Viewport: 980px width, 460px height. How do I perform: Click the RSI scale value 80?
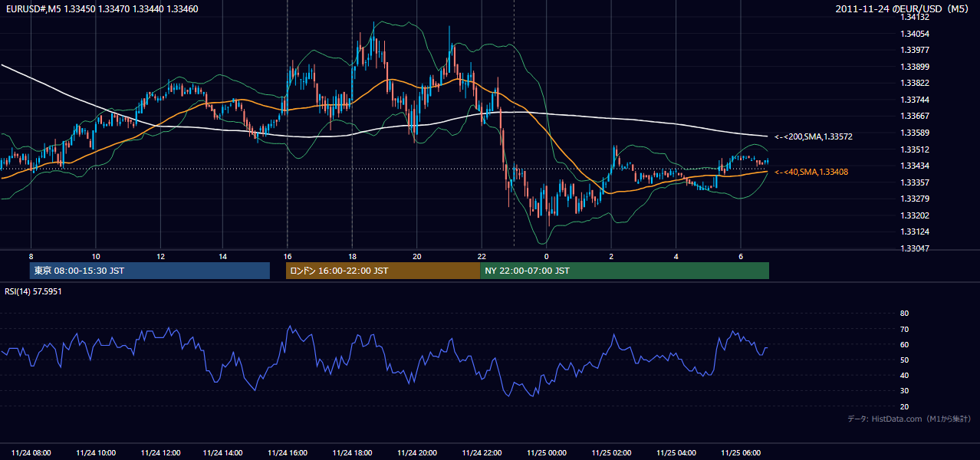[904, 314]
